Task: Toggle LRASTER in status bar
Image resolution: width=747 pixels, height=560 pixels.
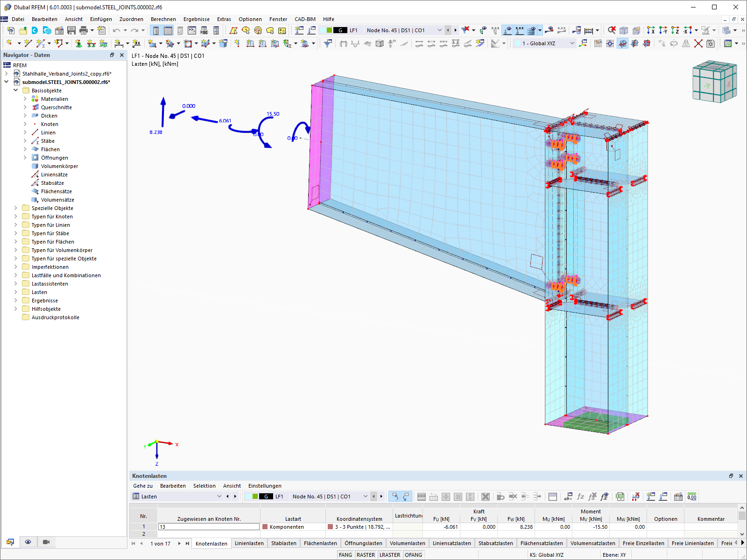Action: (x=390, y=555)
